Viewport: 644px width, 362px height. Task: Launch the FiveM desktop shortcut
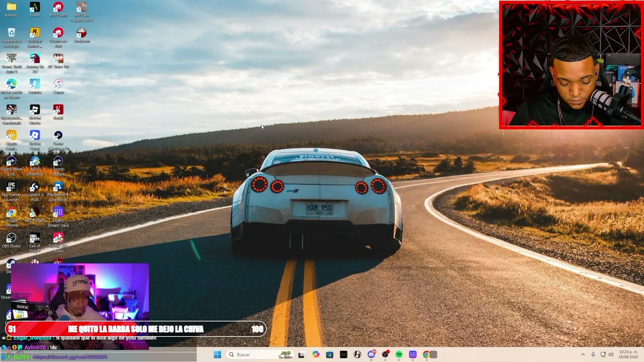pyautogui.click(x=35, y=10)
